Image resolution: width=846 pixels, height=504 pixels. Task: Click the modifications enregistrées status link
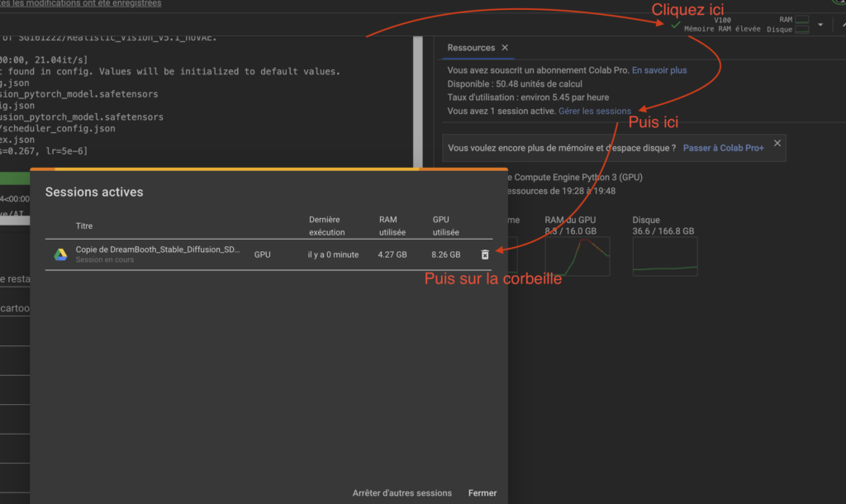tap(80, 4)
